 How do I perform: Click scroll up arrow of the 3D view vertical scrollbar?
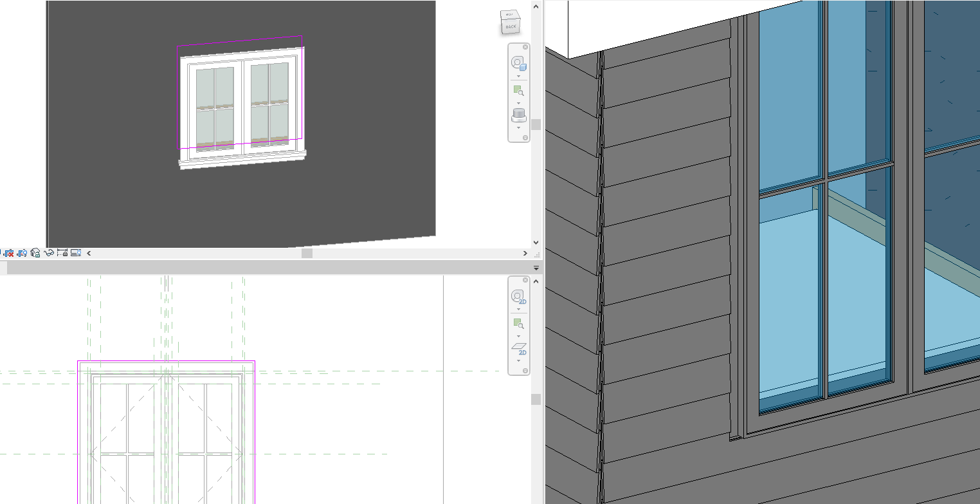click(x=536, y=6)
